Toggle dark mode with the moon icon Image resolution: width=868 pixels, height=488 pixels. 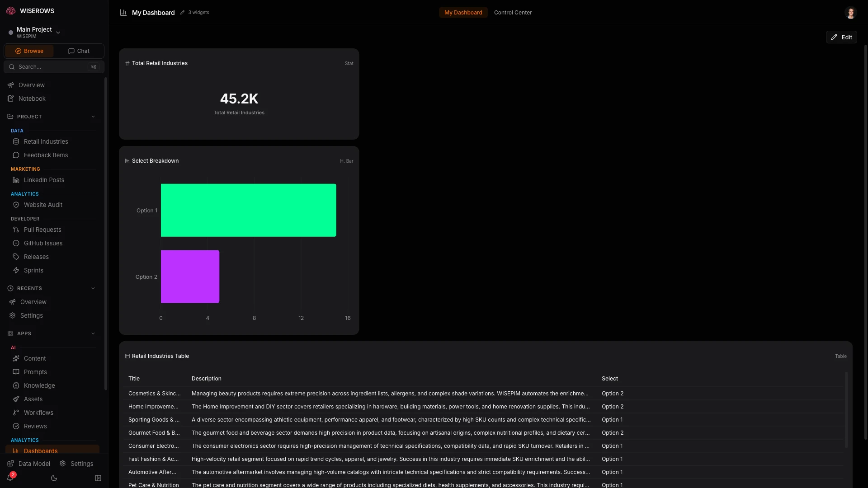pyautogui.click(x=54, y=478)
